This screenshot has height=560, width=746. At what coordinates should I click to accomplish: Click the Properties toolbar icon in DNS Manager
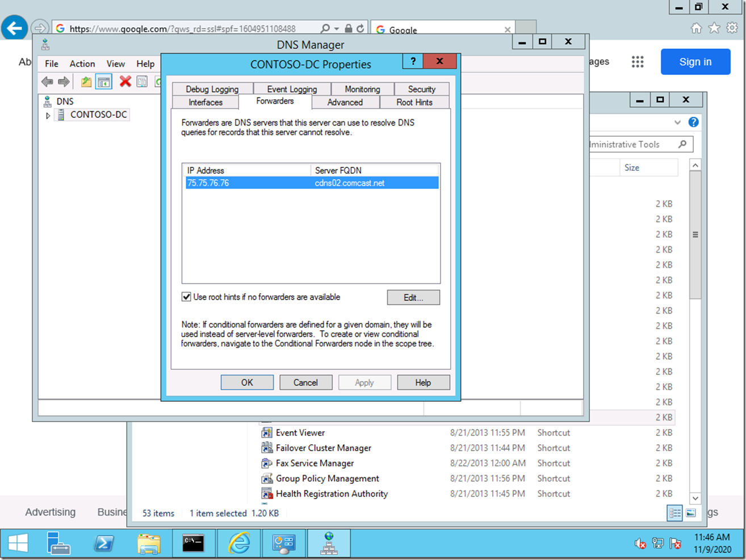point(142,82)
